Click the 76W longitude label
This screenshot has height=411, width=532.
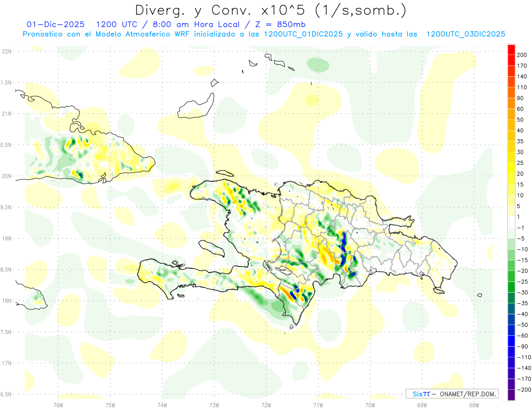click(x=58, y=405)
